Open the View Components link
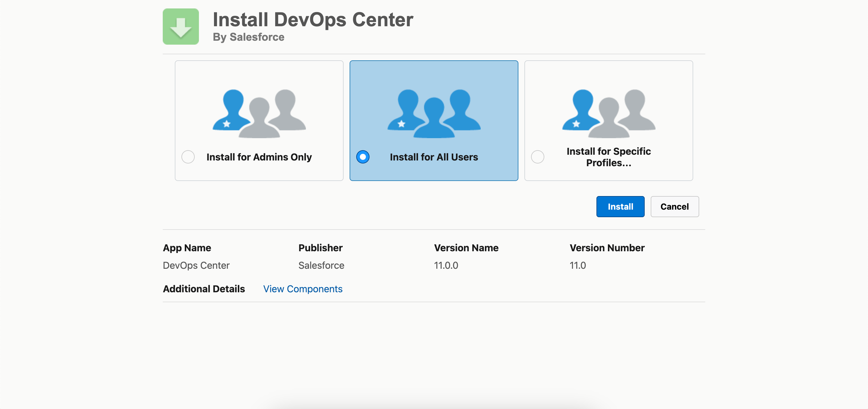 [x=303, y=289]
